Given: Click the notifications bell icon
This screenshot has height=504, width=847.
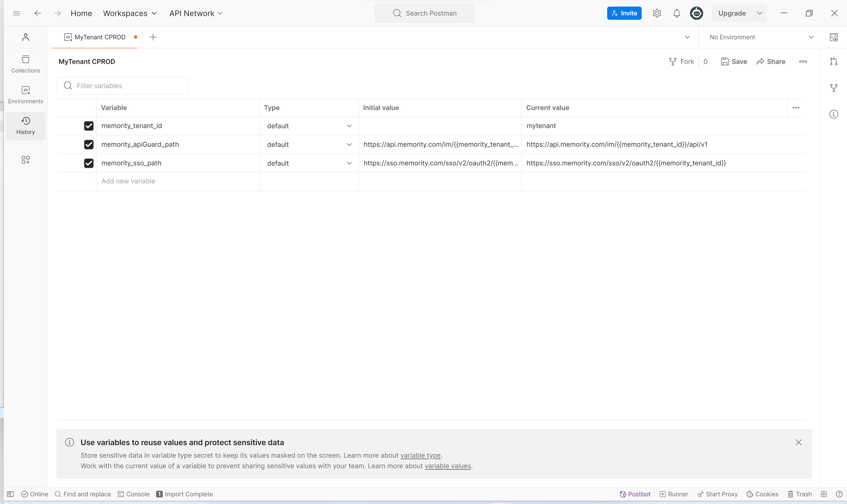Looking at the screenshot, I should pos(677,13).
